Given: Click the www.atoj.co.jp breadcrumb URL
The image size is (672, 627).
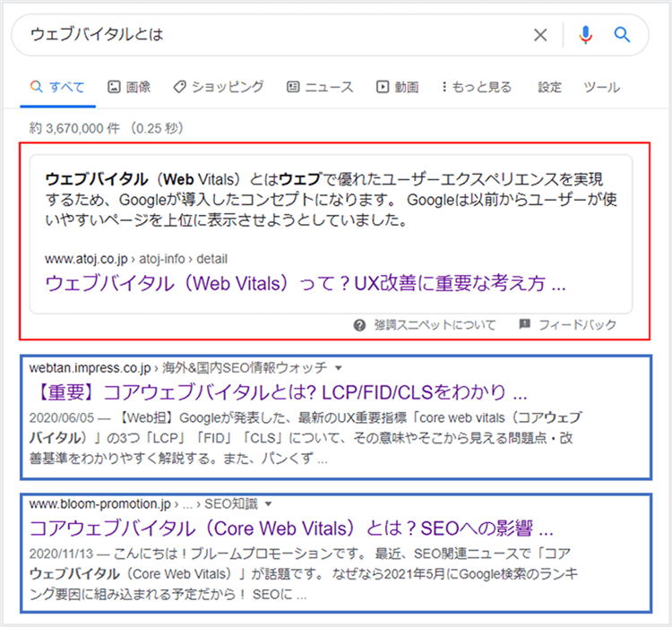Looking at the screenshot, I should pos(136,259).
